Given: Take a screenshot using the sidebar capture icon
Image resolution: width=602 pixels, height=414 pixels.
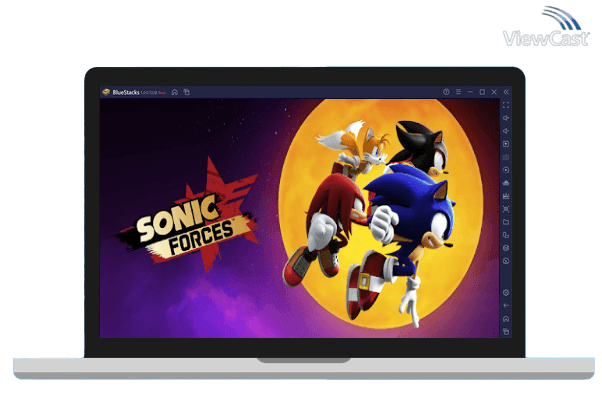Looking at the screenshot, I should pos(506,209).
